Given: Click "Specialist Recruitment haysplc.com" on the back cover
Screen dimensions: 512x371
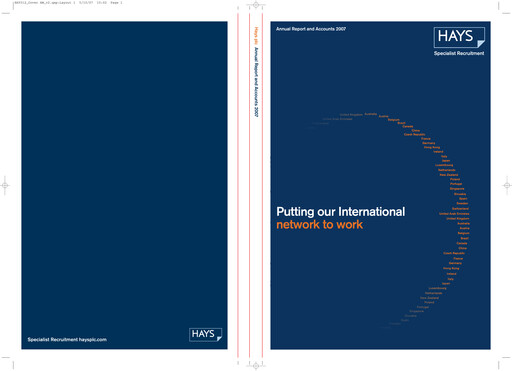Looking at the screenshot, I should (x=67, y=340).
